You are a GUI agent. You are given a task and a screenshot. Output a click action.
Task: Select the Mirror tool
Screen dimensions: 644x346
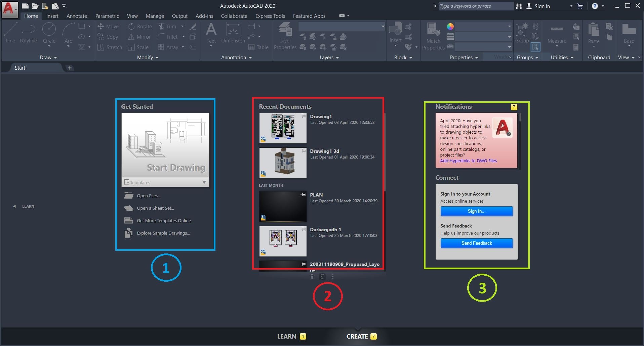click(139, 37)
